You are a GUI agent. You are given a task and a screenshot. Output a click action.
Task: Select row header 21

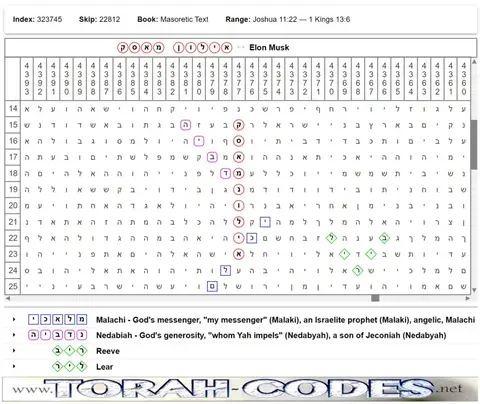click(x=13, y=222)
